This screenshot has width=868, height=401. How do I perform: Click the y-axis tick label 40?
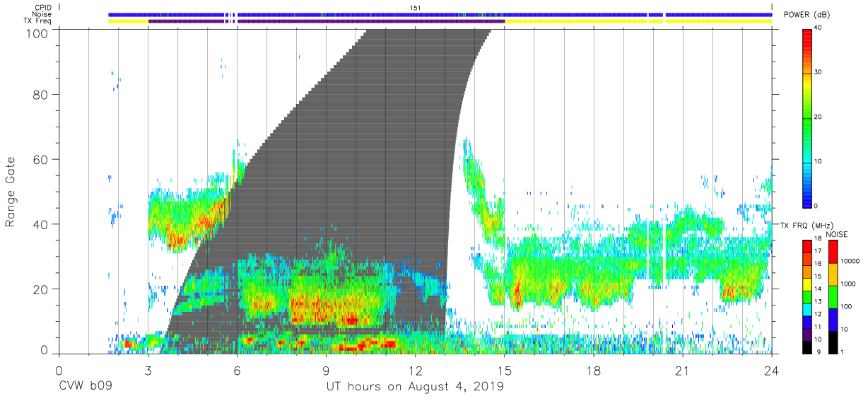click(x=41, y=224)
